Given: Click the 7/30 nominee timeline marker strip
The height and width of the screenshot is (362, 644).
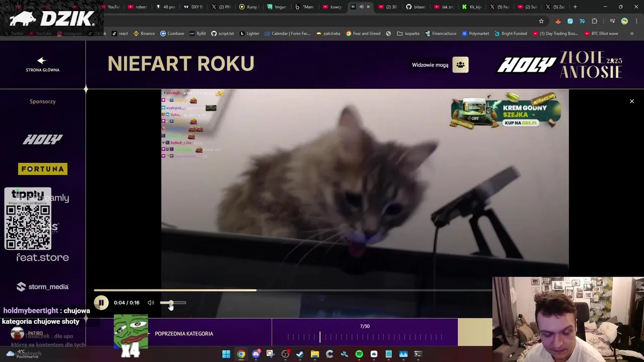Looking at the screenshot, I should pos(365,337).
